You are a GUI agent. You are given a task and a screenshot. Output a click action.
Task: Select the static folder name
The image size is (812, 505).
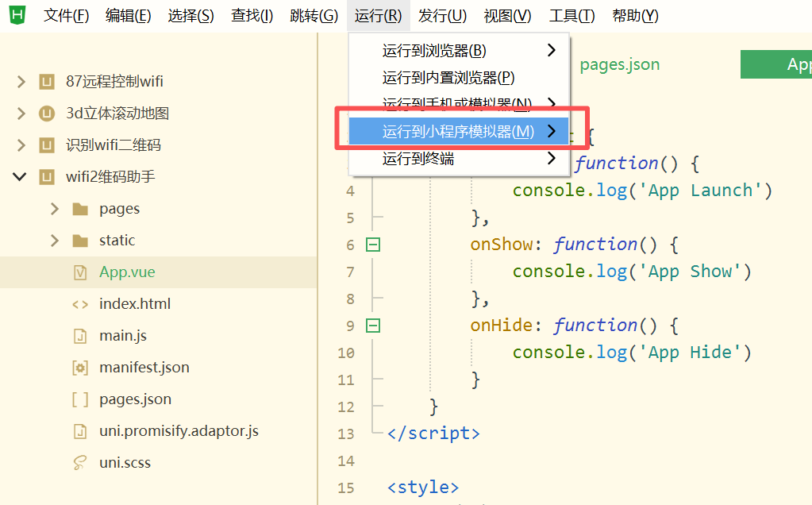(x=117, y=241)
